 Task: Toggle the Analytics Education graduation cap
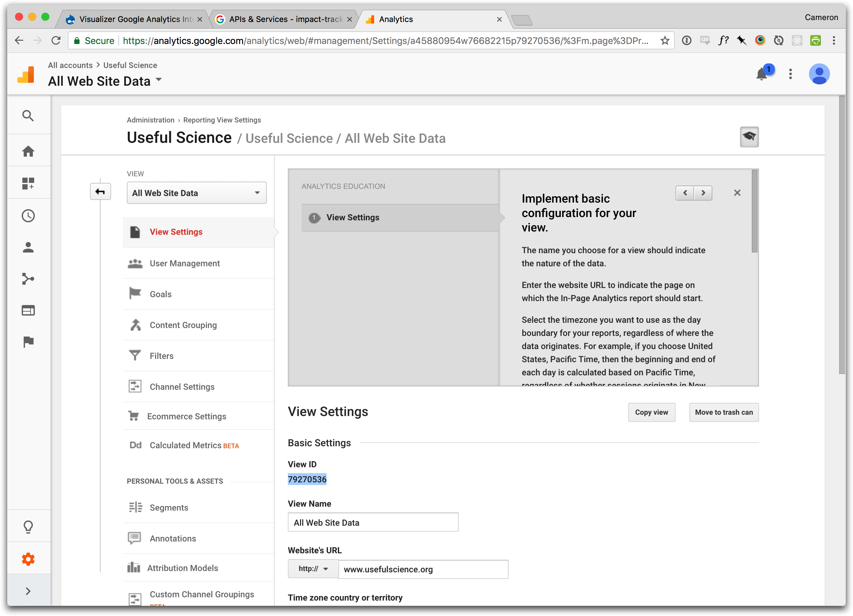[749, 137]
